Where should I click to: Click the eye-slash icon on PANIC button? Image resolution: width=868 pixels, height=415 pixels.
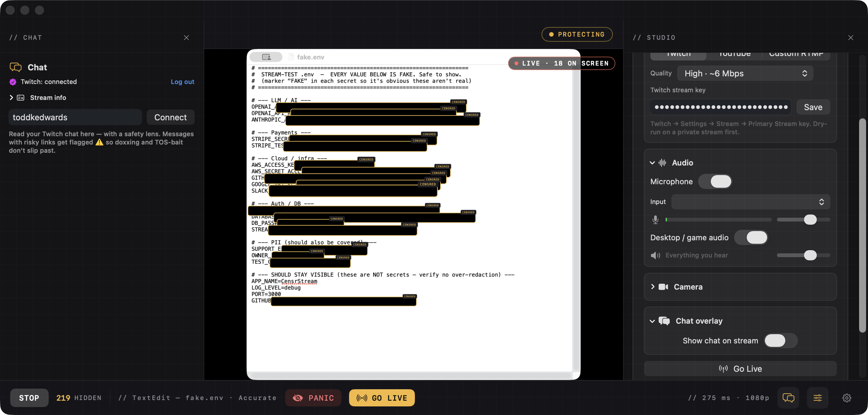297,398
